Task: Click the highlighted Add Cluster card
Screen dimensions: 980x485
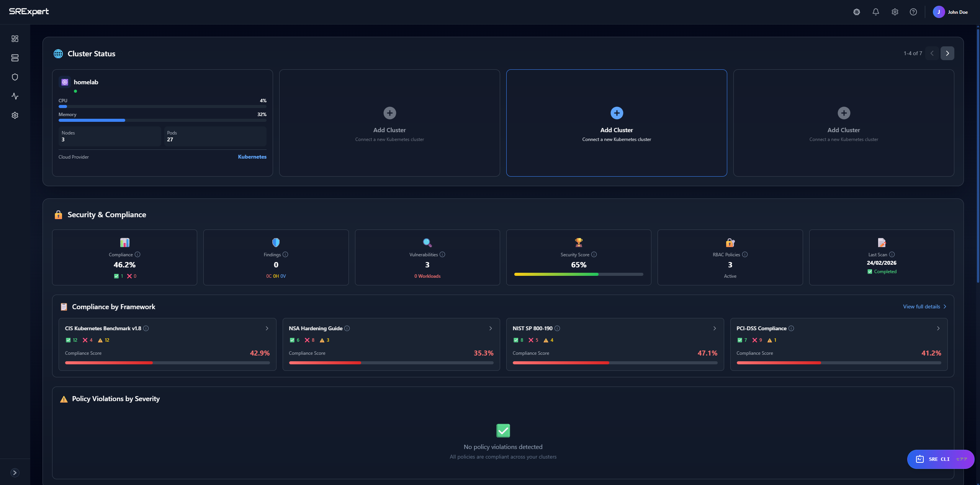Action: [x=616, y=123]
